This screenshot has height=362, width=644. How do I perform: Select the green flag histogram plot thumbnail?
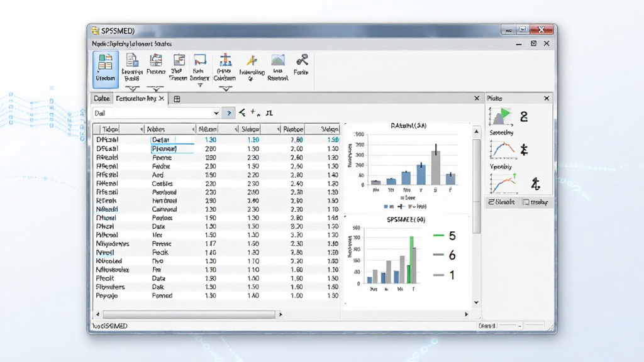click(x=501, y=116)
